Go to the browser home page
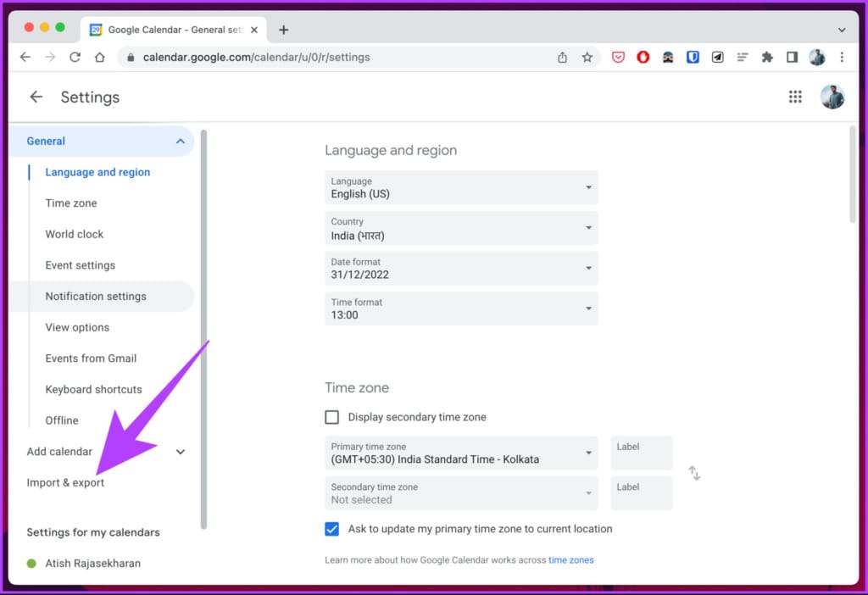The image size is (868, 595). tap(100, 57)
